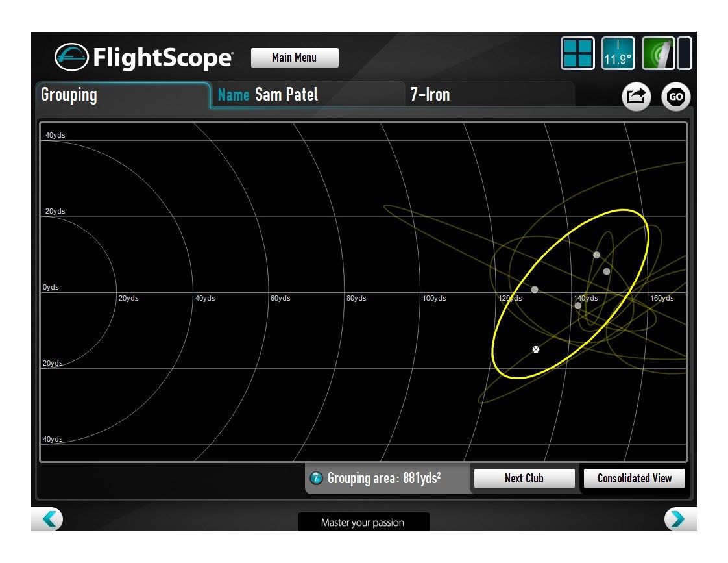The height and width of the screenshot is (563, 728).
Task: Click the 11.9° tilt indicator
Action: point(618,53)
